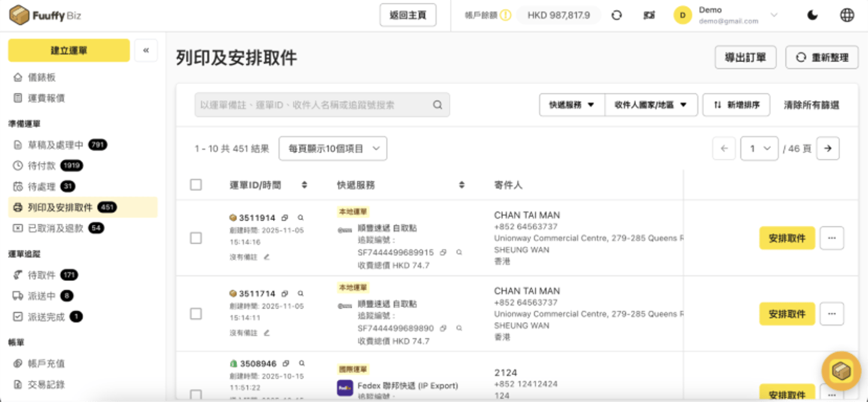Open 每頁顯示10個項目 page size dropdown
The width and height of the screenshot is (868, 402).
coord(333,148)
